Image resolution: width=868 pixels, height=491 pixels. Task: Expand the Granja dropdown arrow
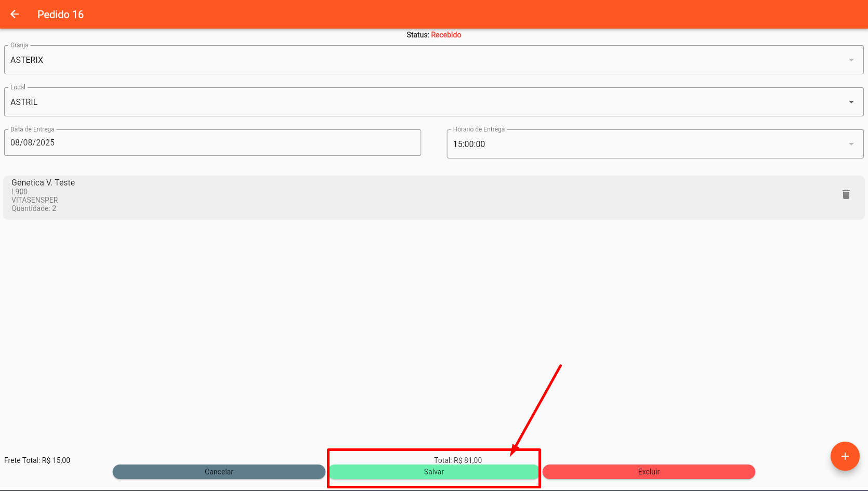(x=851, y=60)
